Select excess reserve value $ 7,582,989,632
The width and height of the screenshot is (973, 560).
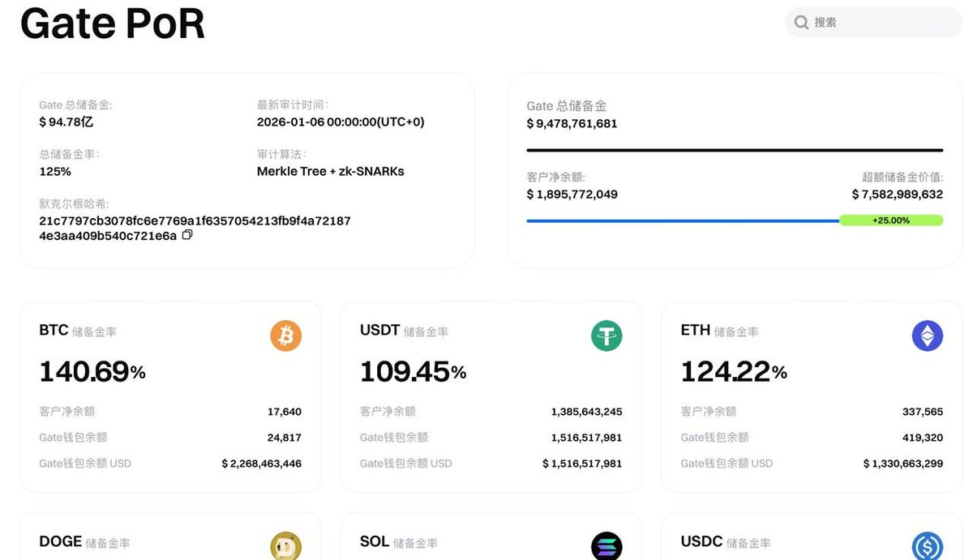coord(898,195)
